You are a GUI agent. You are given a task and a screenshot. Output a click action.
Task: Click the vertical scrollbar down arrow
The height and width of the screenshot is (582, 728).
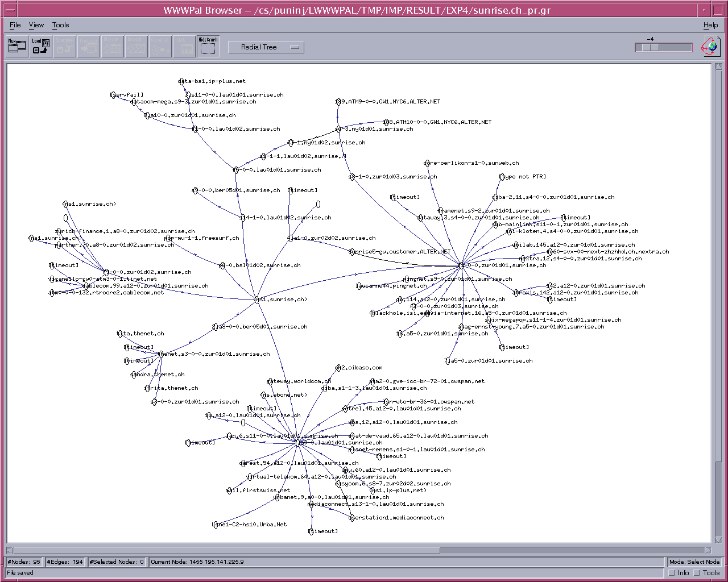pyautogui.click(x=718, y=541)
